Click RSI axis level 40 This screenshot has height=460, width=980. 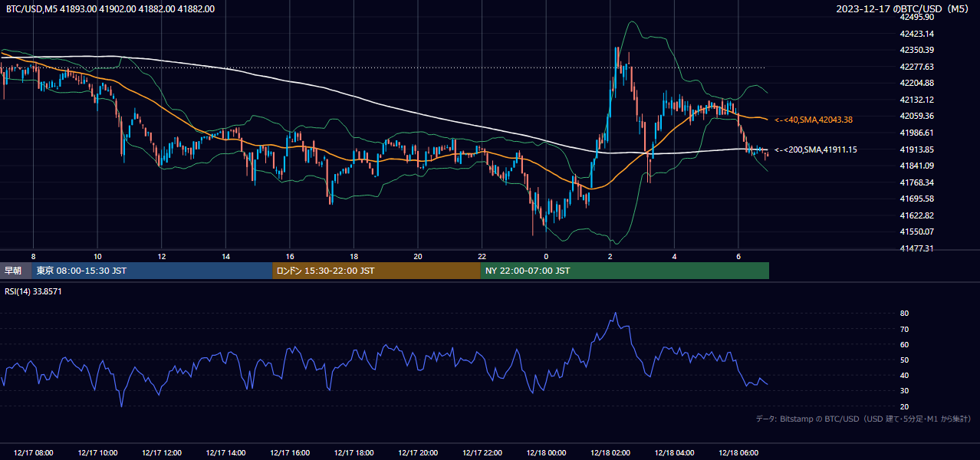(x=904, y=376)
